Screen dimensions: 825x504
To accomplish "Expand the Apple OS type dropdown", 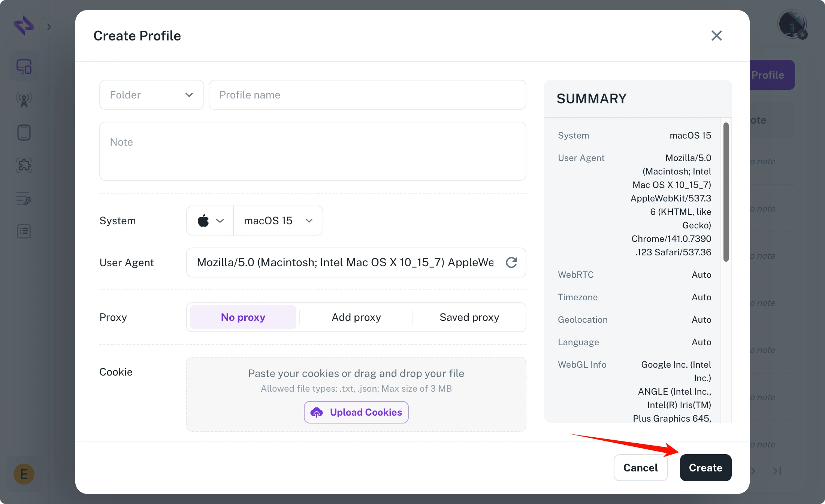I will 210,221.
